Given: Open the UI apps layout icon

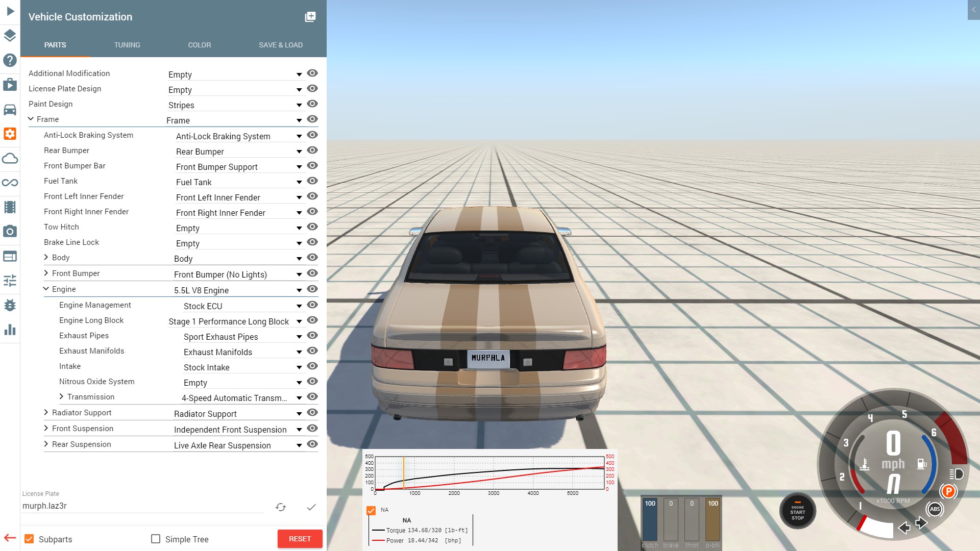Looking at the screenshot, I should (x=10, y=256).
